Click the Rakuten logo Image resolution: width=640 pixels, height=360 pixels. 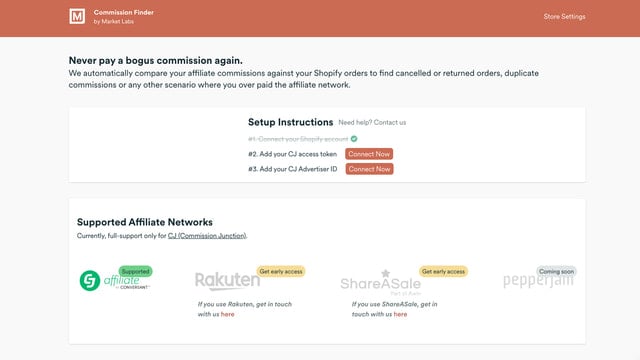click(x=227, y=281)
